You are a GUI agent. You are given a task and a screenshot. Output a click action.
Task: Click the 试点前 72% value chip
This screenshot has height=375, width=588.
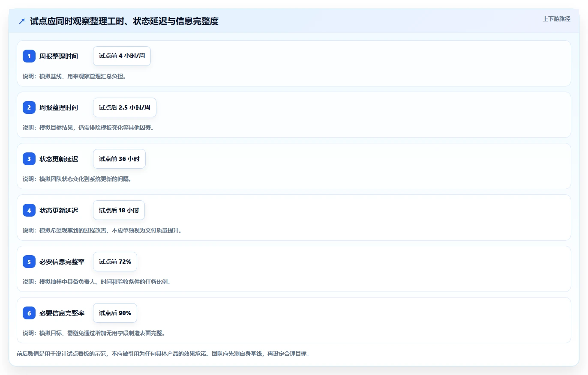115,262
